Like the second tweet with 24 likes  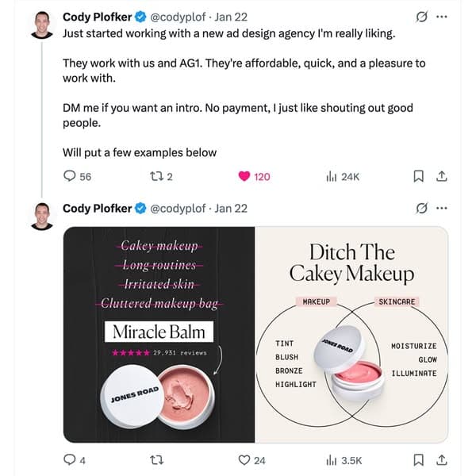[245, 459]
